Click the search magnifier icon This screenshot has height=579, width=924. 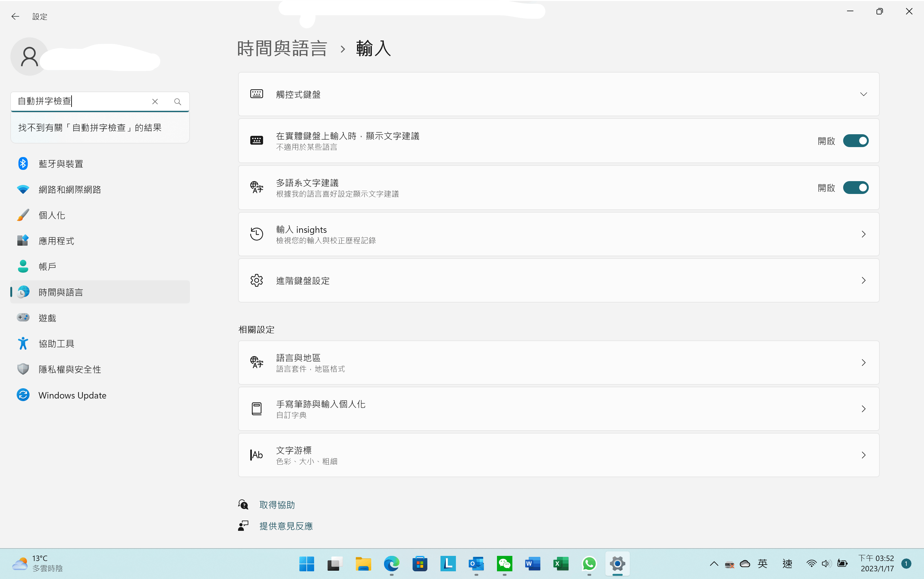(177, 101)
